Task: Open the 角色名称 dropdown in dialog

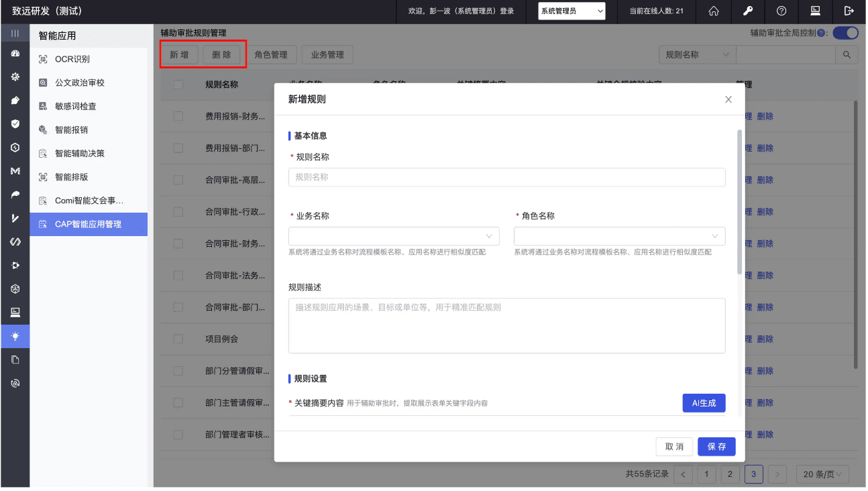Action: [x=620, y=236]
